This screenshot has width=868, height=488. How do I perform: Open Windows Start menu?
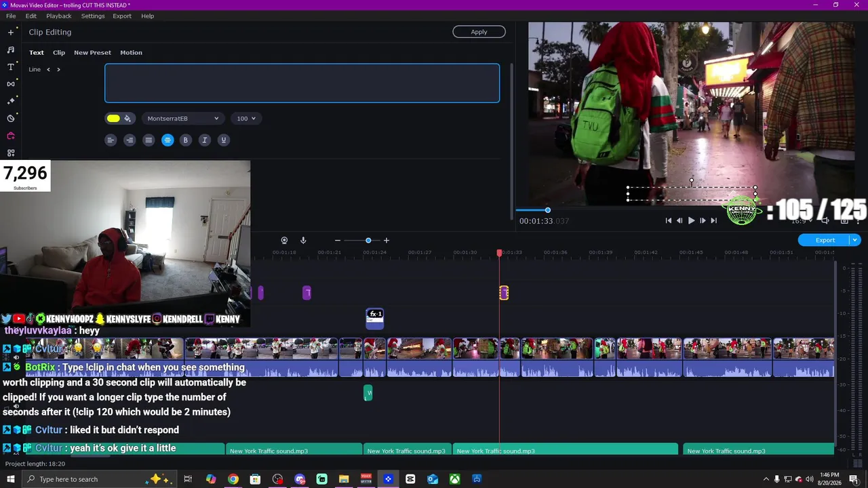tap(11, 479)
